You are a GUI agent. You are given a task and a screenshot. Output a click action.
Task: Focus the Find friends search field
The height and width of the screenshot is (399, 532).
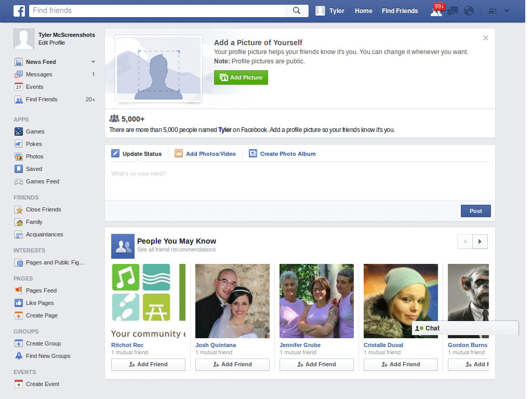tap(158, 10)
